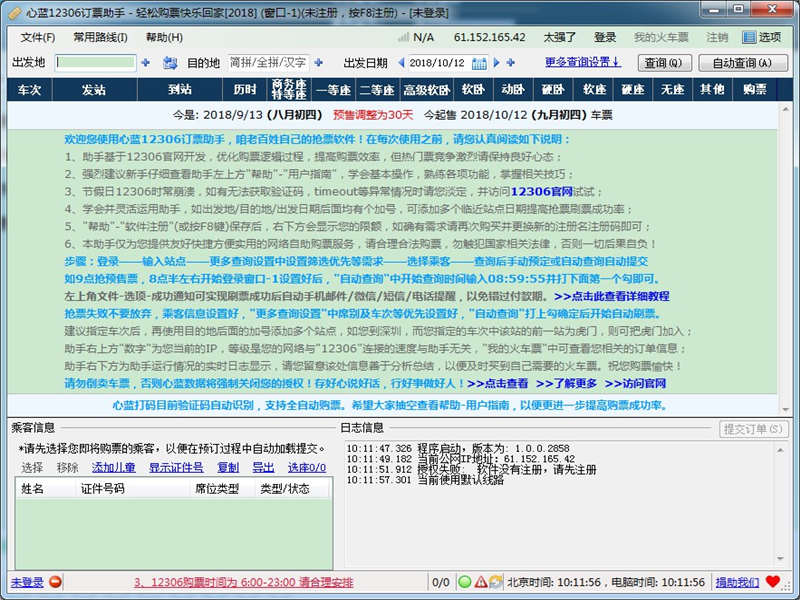Open the calendar icon beside the departure date

coord(479,63)
